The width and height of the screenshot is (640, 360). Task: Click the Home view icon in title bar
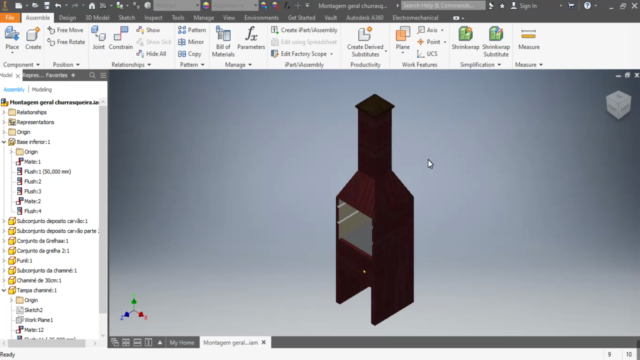point(92,6)
